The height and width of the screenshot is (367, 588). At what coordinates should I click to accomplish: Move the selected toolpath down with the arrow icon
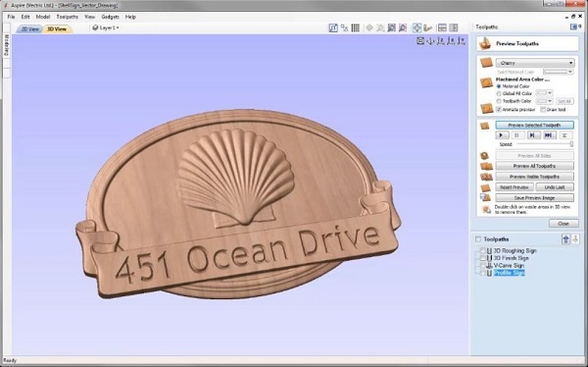point(575,238)
